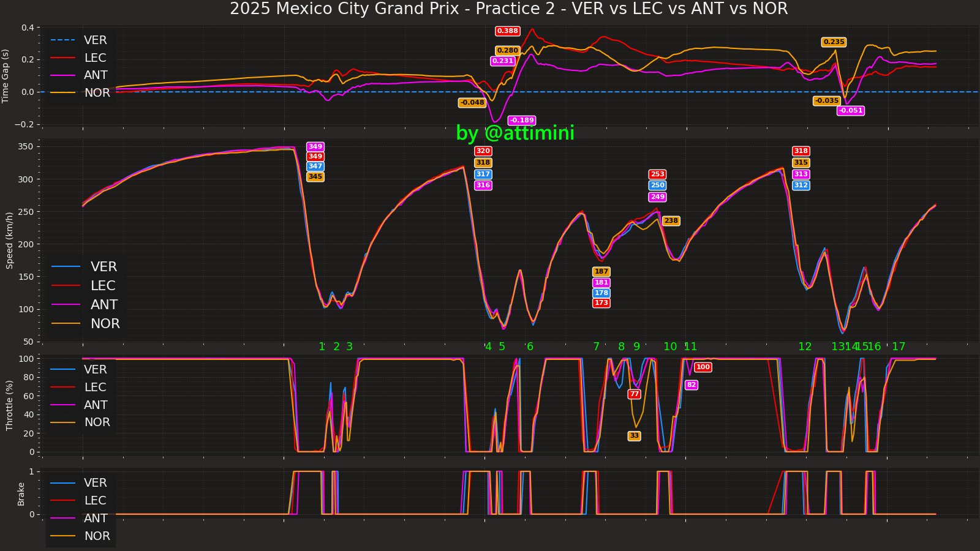This screenshot has height=551, width=980.
Task: Click the corner 4 marker
Action: [488, 347]
